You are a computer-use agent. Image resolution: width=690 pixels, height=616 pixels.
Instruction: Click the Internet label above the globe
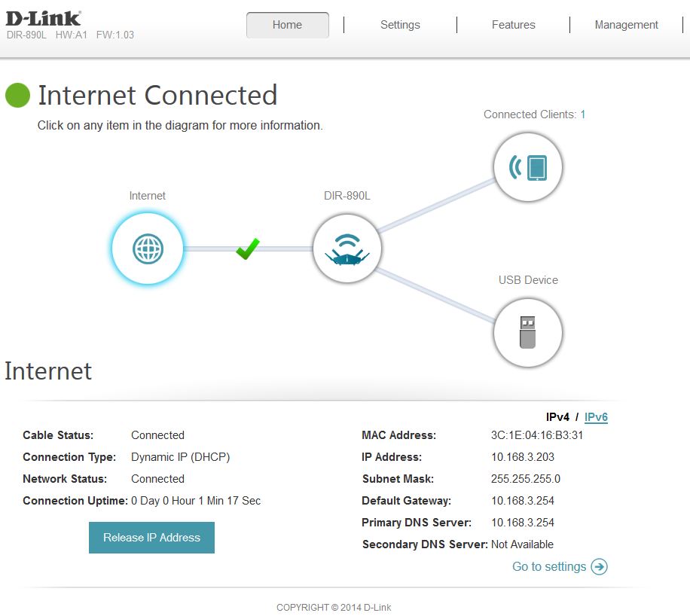click(148, 196)
